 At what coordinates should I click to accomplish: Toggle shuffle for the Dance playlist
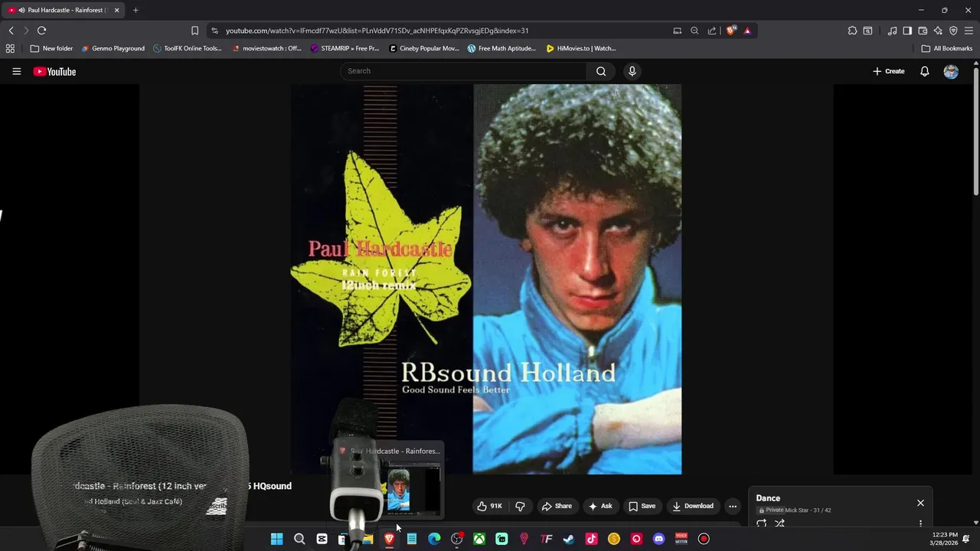click(x=779, y=524)
